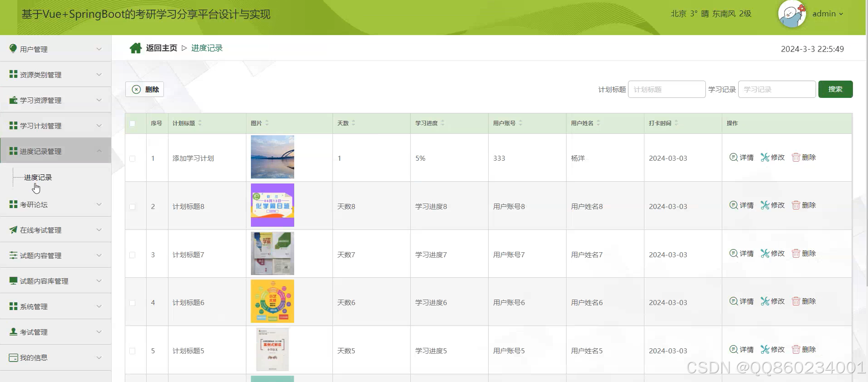The image size is (868, 382).
Task: Check the checkbox for row 添加学习计划
Action: (133, 158)
